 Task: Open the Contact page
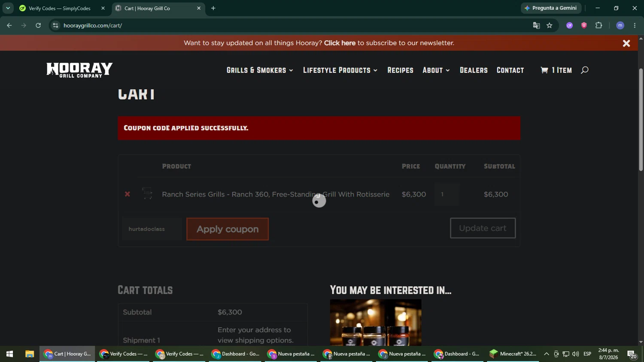coord(510,70)
